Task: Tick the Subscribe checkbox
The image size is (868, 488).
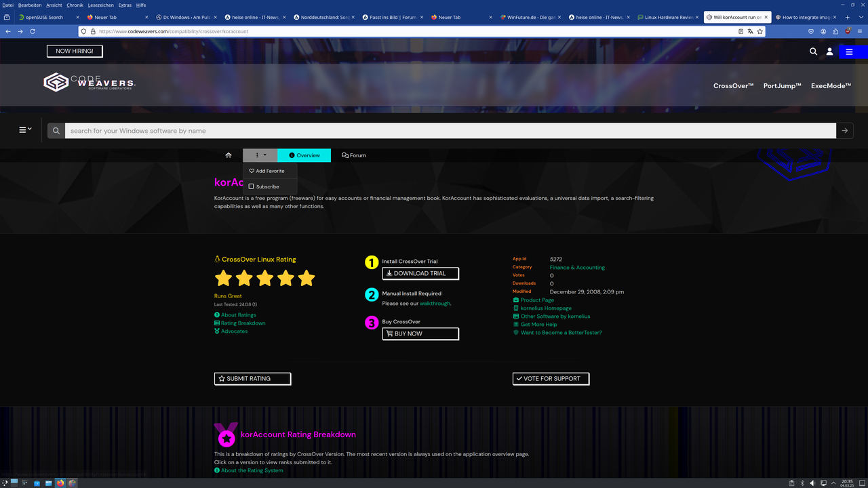Action: [x=252, y=186]
